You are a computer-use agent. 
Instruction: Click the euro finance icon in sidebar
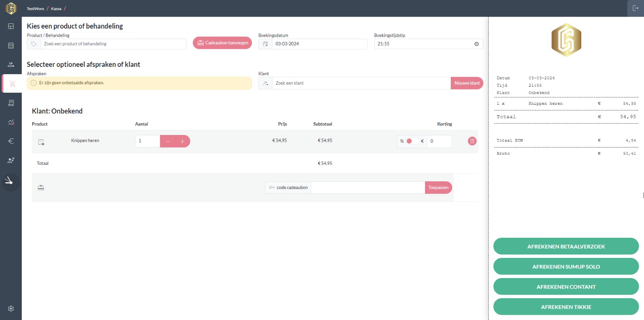[x=11, y=141]
